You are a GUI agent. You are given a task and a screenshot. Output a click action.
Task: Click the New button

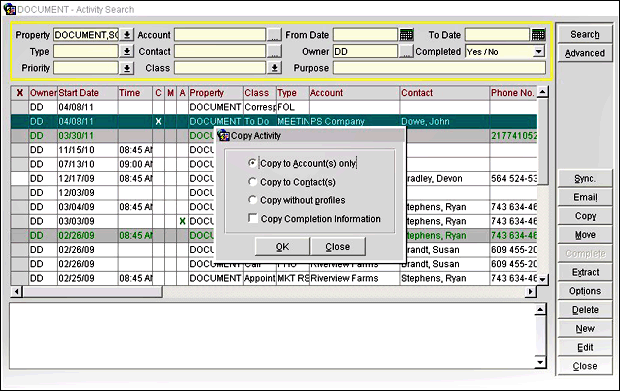click(x=585, y=329)
